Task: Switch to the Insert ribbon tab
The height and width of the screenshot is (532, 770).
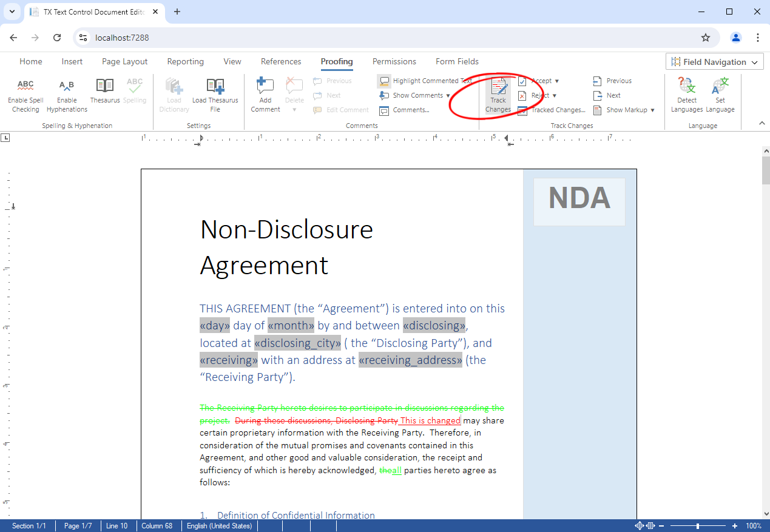Action: (x=72, y=61)
